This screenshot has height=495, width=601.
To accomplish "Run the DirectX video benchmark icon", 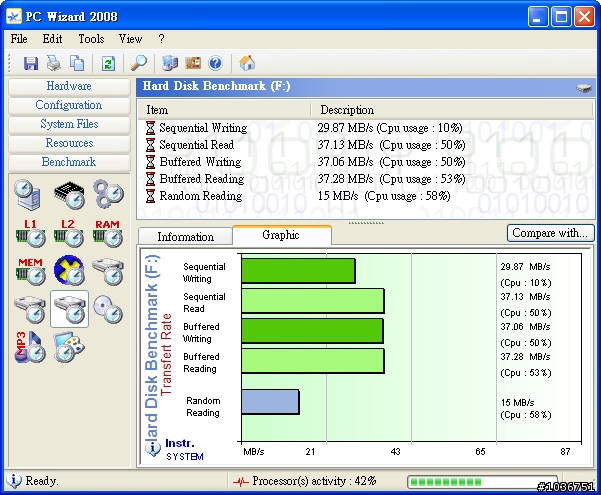I will click(69, 271).
